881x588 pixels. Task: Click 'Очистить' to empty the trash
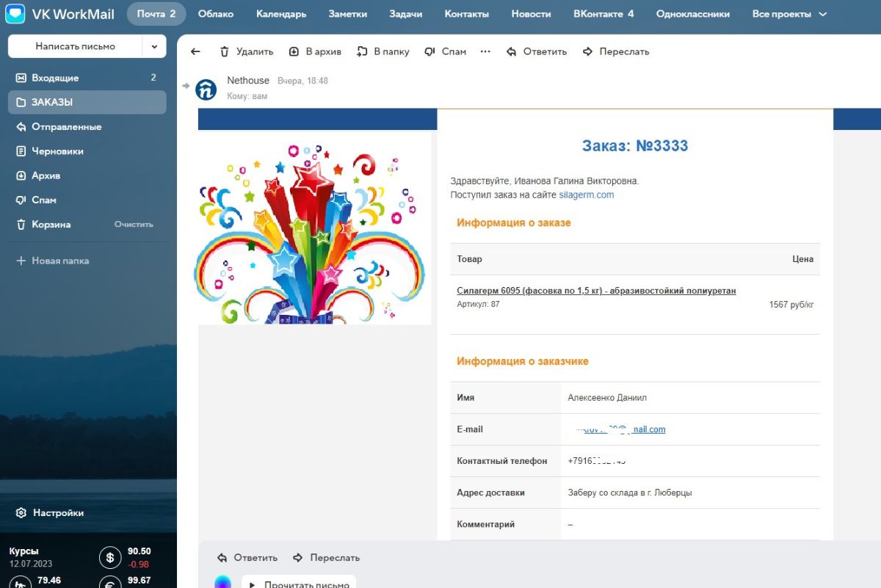click(134, 225)
